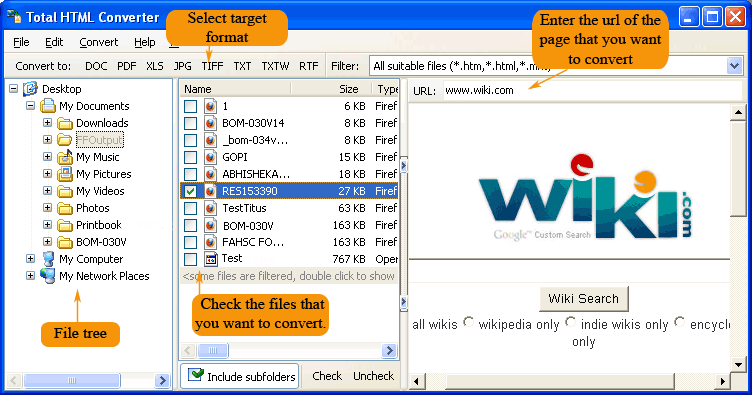Screen dimensions: 752x395
Task: Click the My Videos folder icon
Action: [x=65, y=191]
